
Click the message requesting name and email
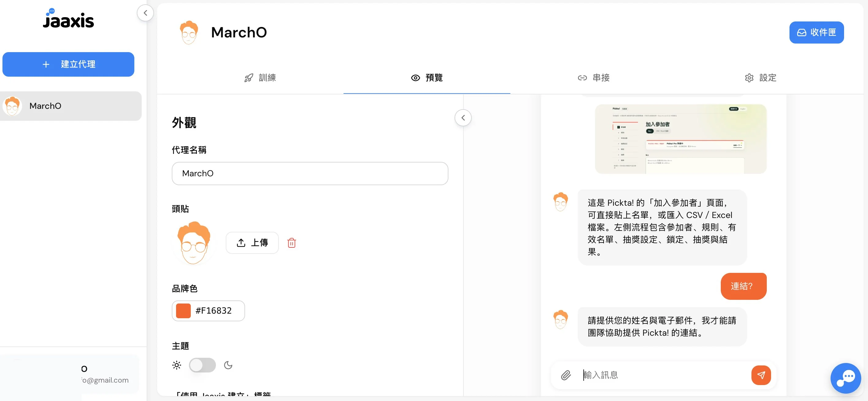tap(662, 327)
